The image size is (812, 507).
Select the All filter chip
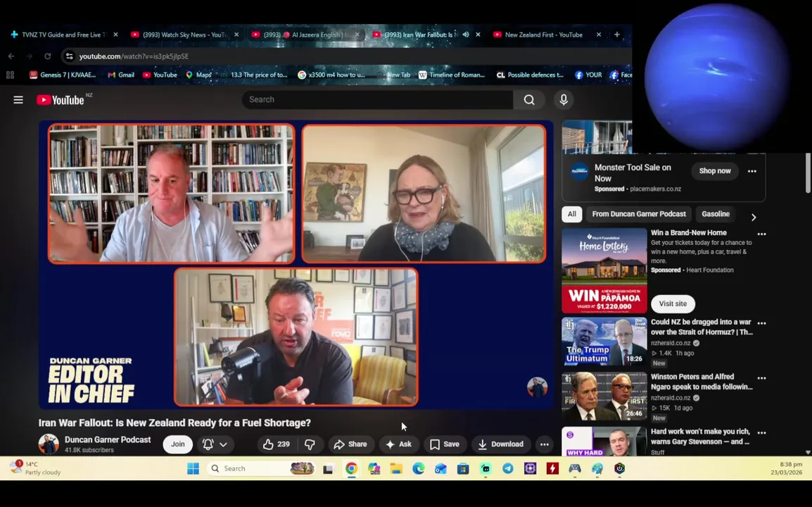click(x=572, y=214)
